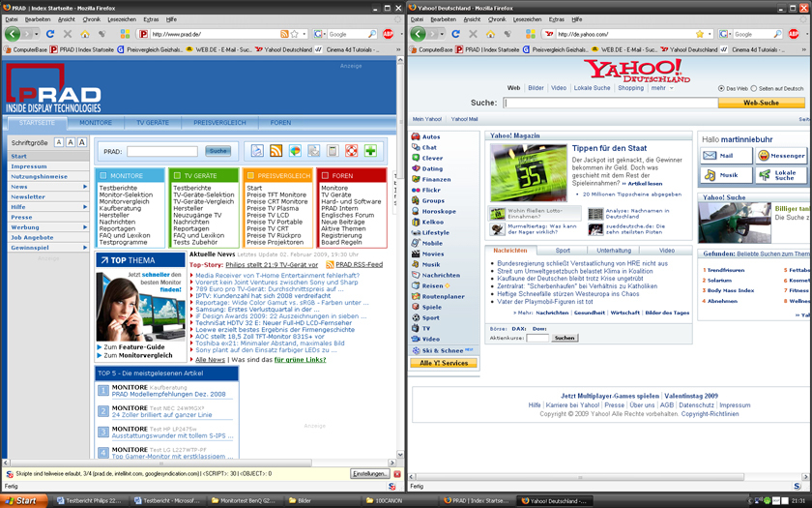Expand Werbung submenu in PRAD sidebar
The width and height of the screenshot is (812, 508).
85,227
